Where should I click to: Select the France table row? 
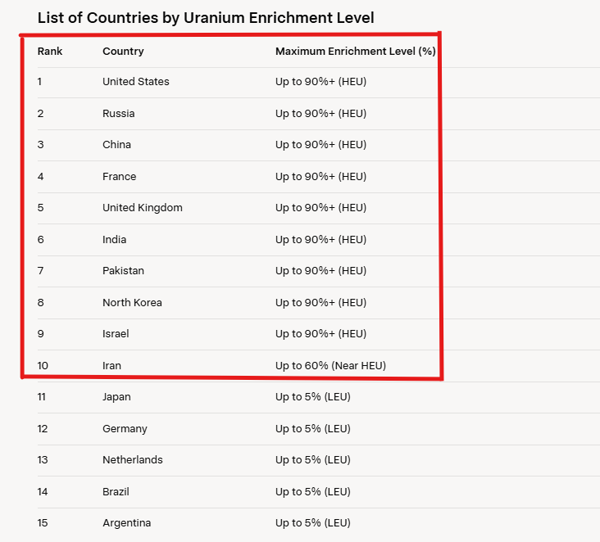tap(119, 177)
